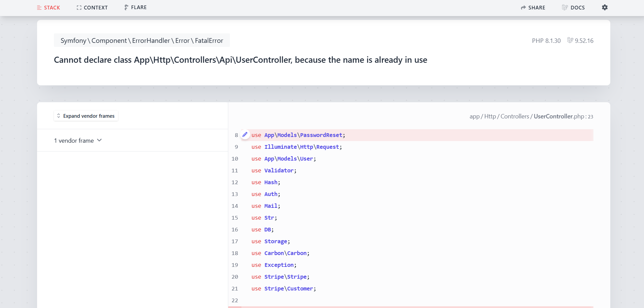Click code line use Storage

[271, 241]
